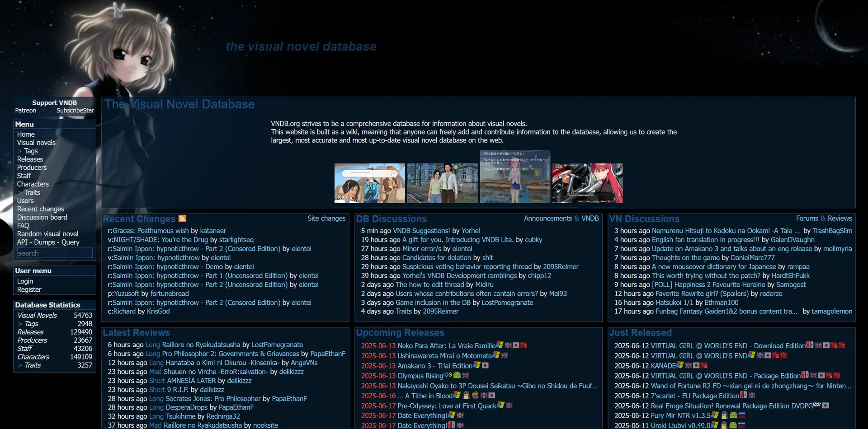Image resolution: width=868 pixels, height=429 pixels.
Task: Open thumbnail with two characters before building
Action: (x=442, y=183)
